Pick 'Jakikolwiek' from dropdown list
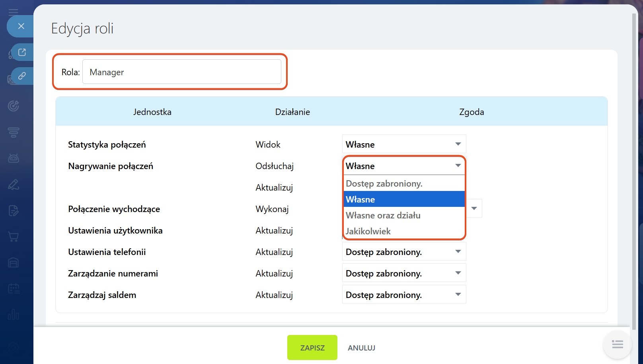The width and height of the screenshot is (643, 364). click(403, 231)
